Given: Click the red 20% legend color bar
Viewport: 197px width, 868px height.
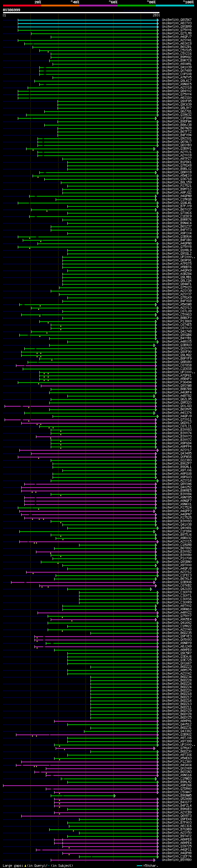Looking at the screenshot, I should 22,6.
